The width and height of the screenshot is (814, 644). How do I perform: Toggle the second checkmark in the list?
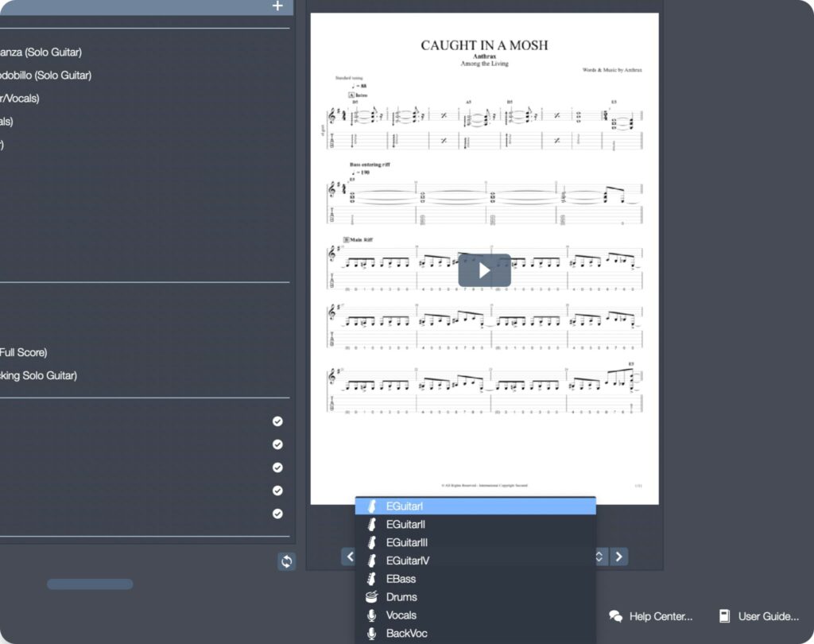point(277,444)
